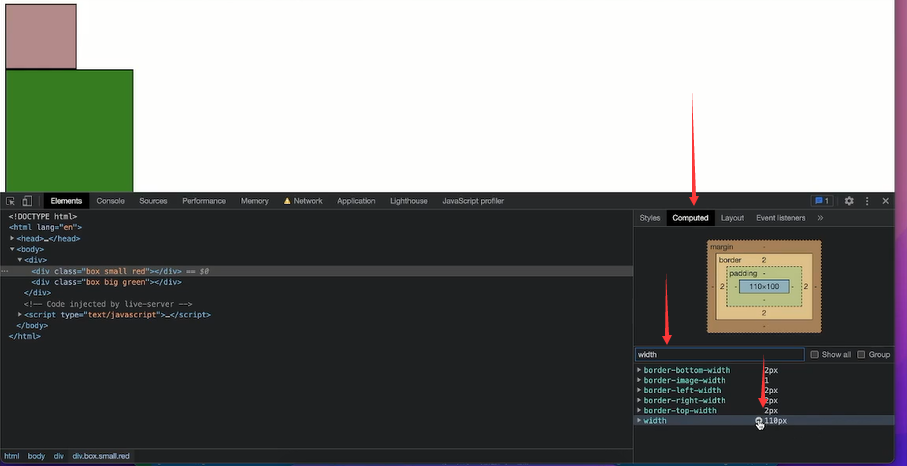Select the live-server comment line
Image resolution: width=907 pixels, height=466 pixels.
(108, 304)
